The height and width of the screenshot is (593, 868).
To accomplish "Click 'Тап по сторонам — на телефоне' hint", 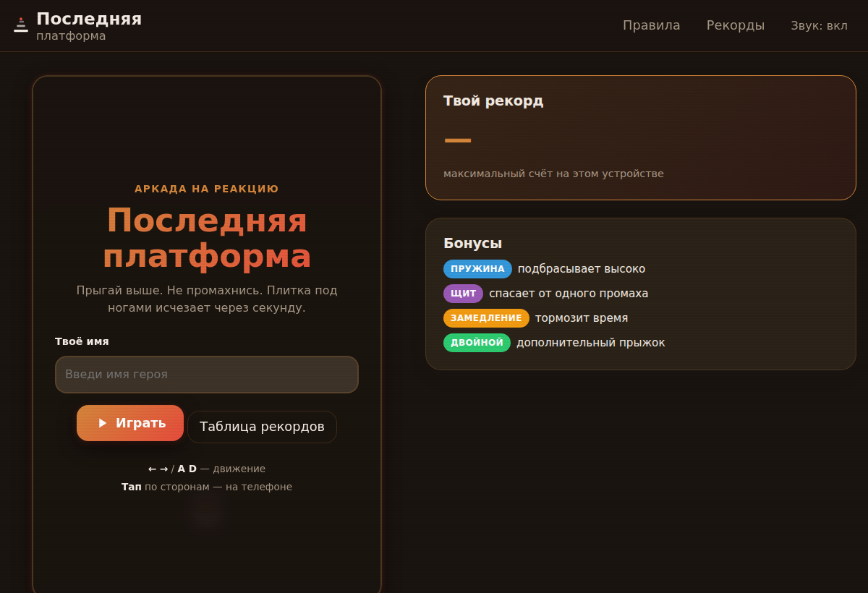I will coord(207,487).
